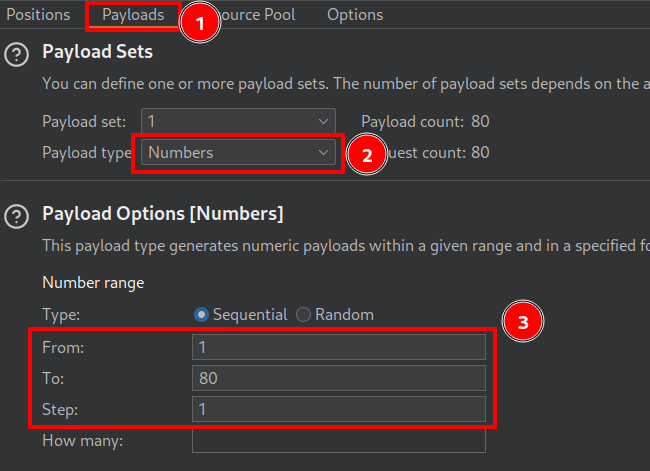
Task: Go to the Options tab
Action: (x=355, y=15)
